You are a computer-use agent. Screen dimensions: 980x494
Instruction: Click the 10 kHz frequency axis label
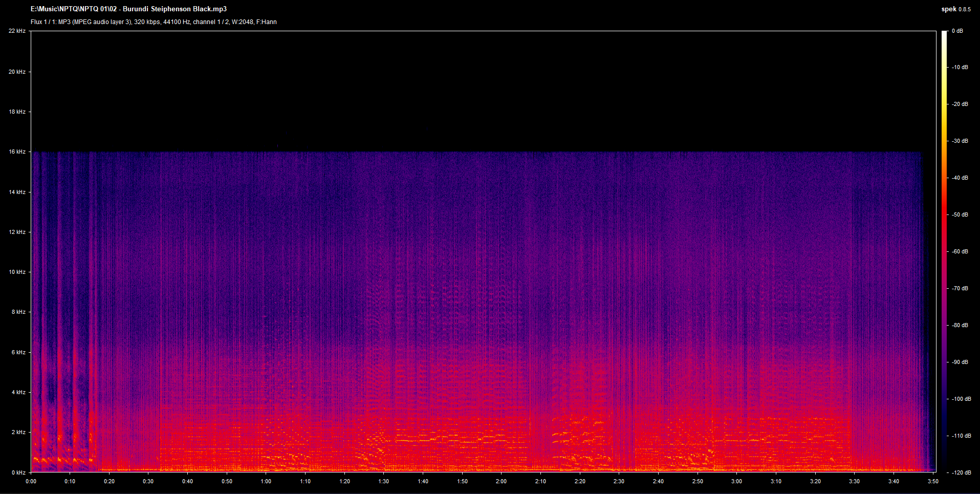17,272
